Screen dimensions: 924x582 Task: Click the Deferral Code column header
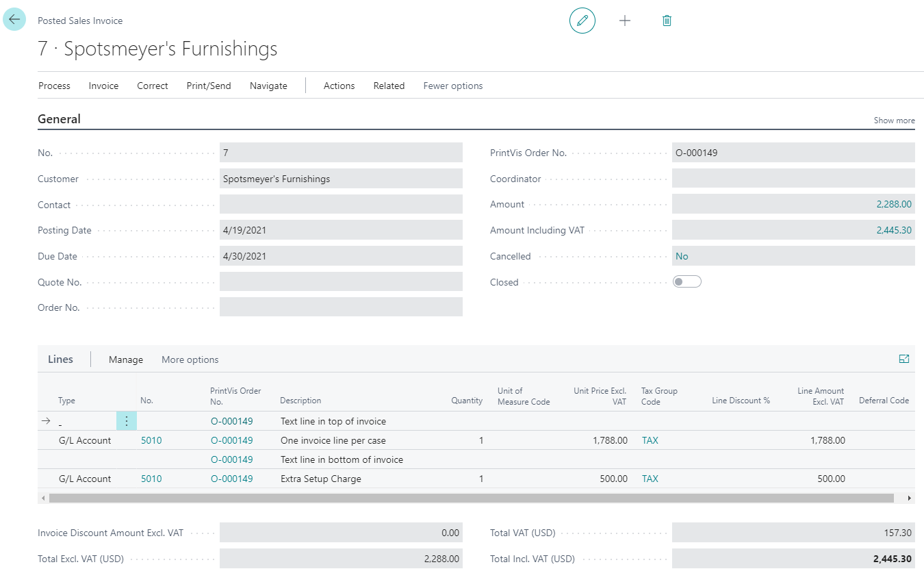point(884,401)
